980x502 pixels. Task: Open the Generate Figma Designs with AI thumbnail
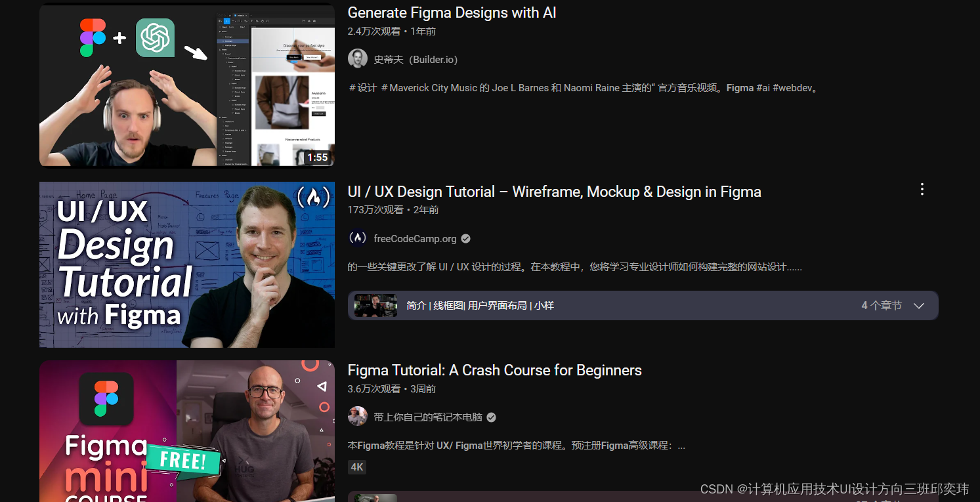tap(187, 86)
